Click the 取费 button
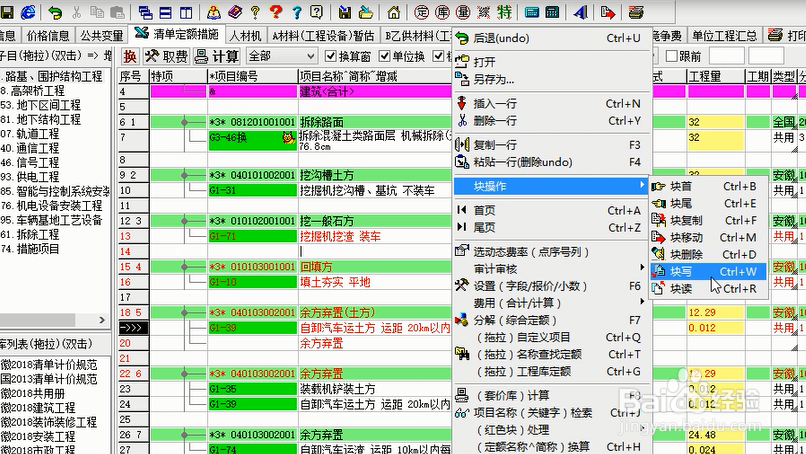Screen dimensions: 806x454 click(x=167, y=56)
